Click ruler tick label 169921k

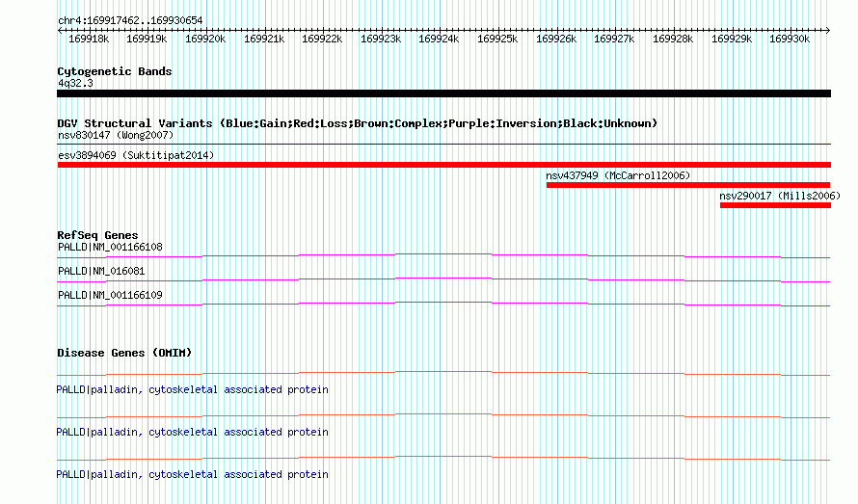tap(264, 39)
